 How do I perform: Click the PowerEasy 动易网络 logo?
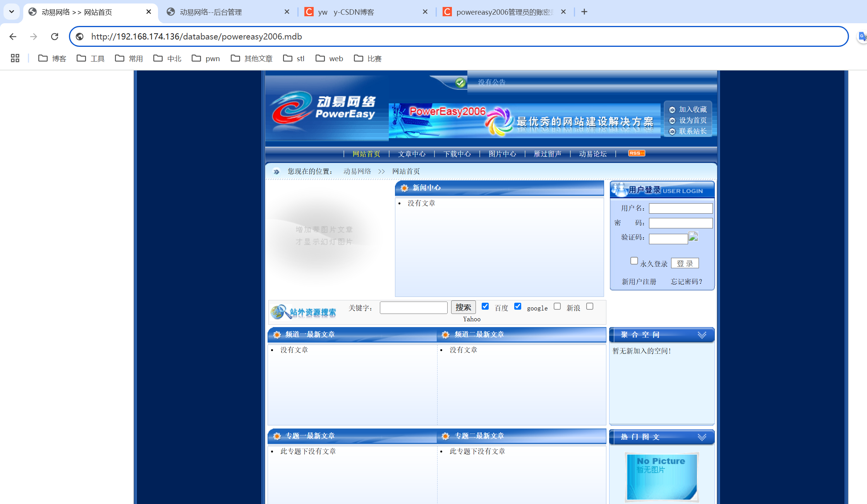click(x=323, y=112)
